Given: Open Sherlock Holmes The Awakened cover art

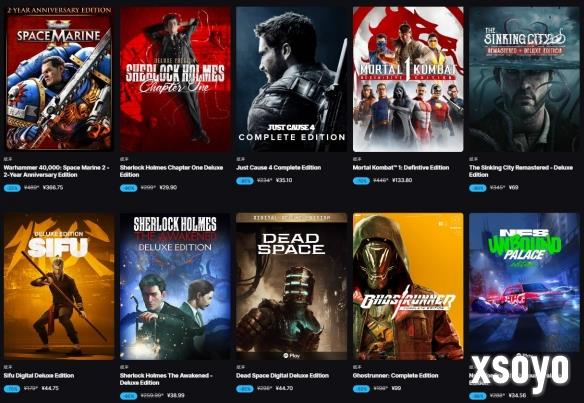Looking at the screenshot, I should click(175, 286).
